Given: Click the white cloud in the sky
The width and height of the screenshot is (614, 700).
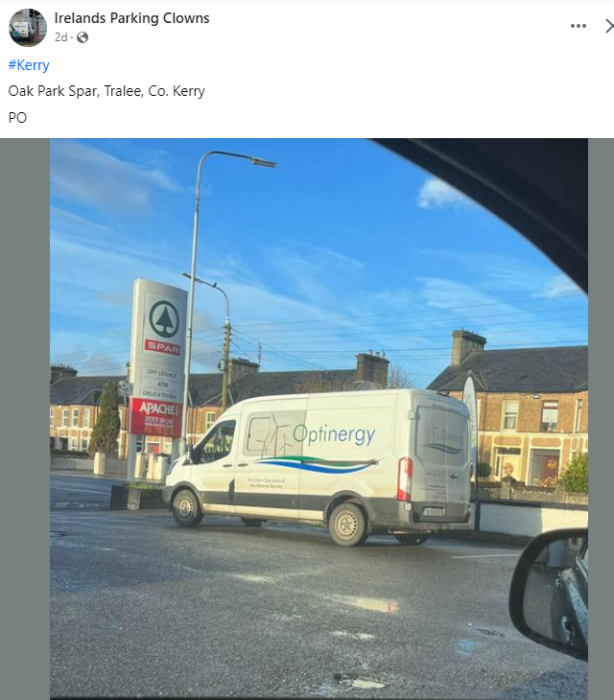Looking at the screenshot, I should pos(439,195).
